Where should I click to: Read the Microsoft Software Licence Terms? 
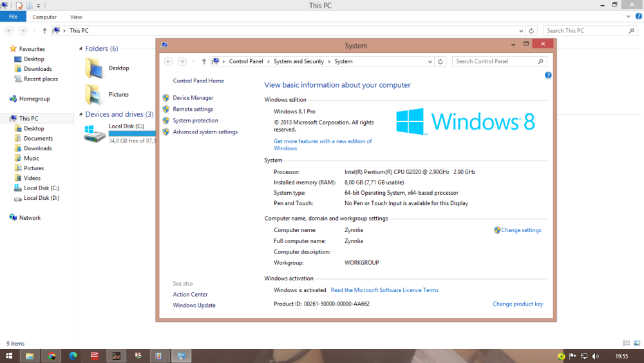tap(384, 290)
